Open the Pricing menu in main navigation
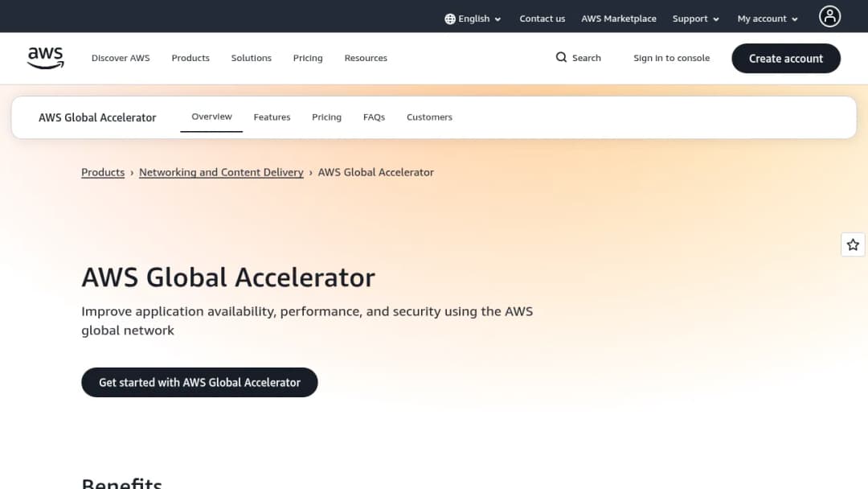Viewport: 868px width, 489px height. (x=308, y=58)
